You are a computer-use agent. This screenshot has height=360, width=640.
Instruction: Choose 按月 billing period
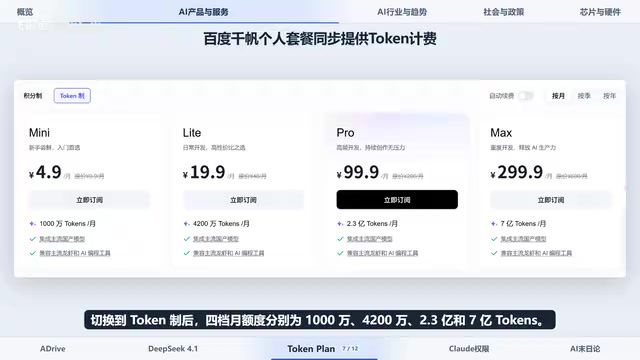(x=558, y=96)
